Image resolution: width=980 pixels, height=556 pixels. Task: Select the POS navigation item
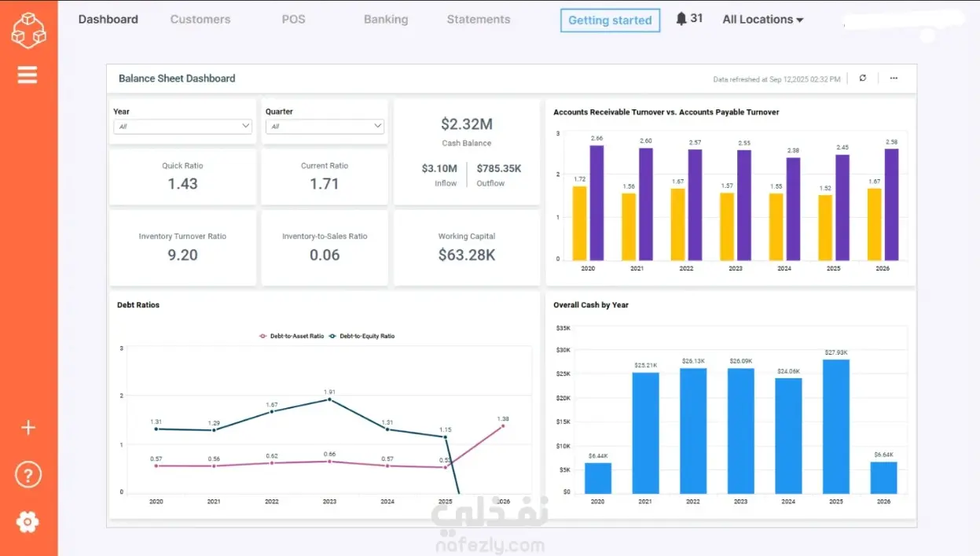tap(293, 20)
